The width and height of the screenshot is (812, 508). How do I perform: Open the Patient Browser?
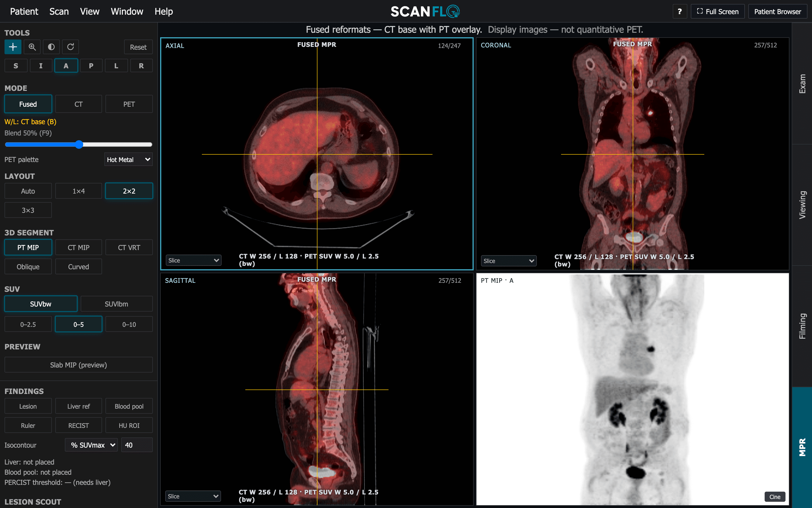coord(777,11)
